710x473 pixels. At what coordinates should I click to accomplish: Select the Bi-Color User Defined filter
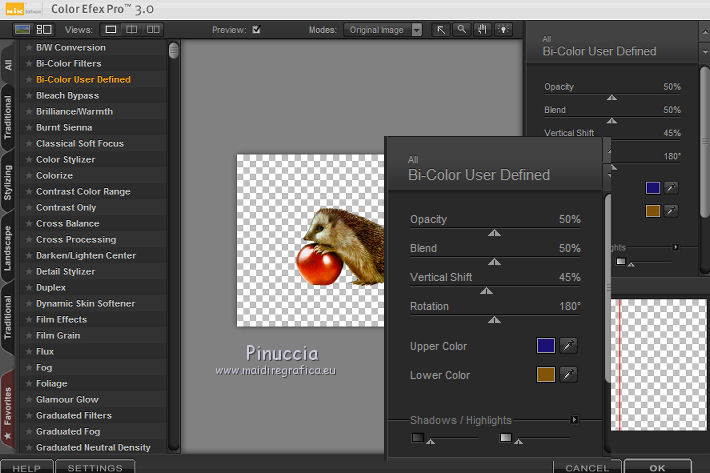tap(83, 80)
